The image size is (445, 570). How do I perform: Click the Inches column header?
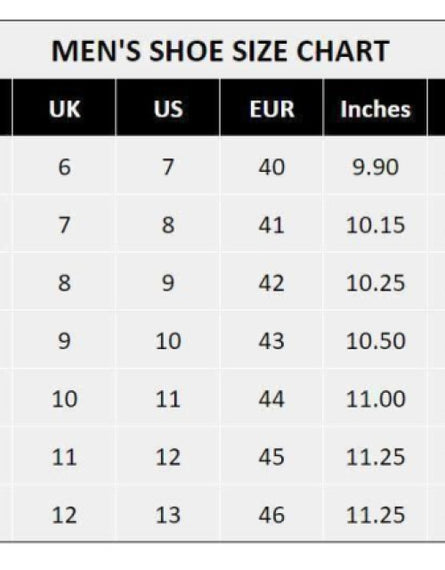click(375, 108)
